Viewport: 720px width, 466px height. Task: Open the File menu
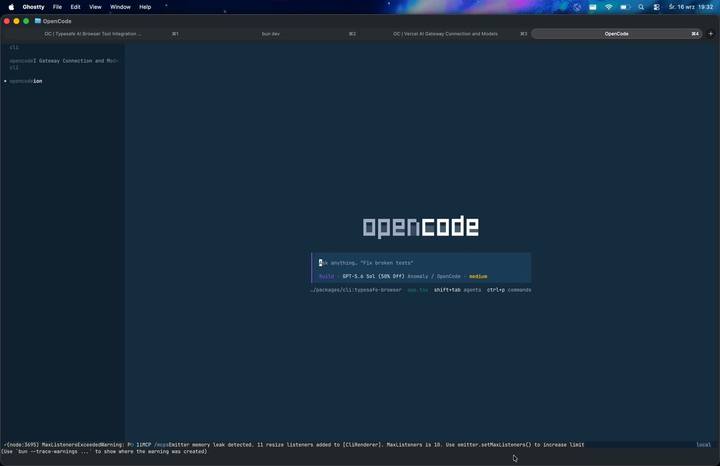pos(57,7)
